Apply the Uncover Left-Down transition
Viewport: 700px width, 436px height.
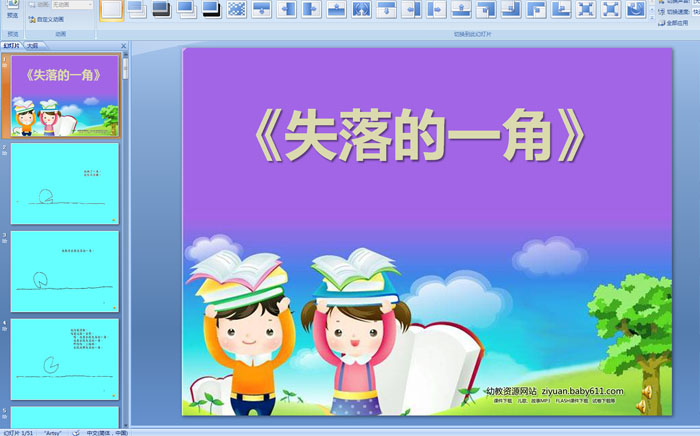click(487, 9)
